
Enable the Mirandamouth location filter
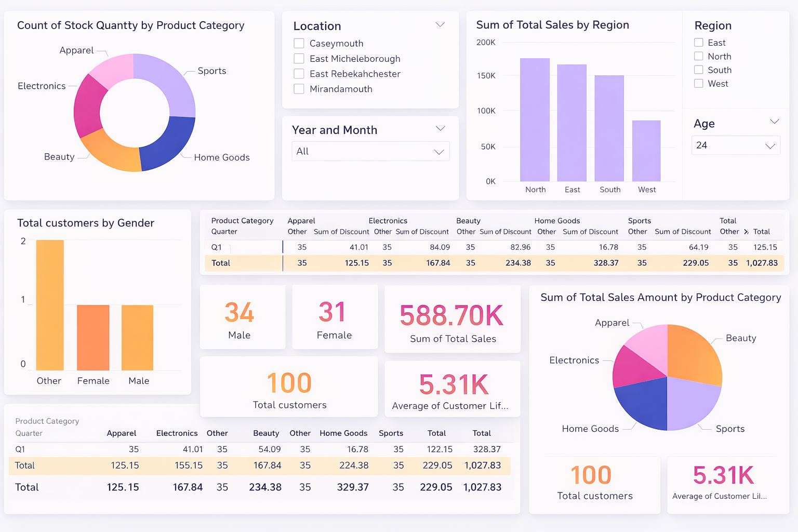299,89
